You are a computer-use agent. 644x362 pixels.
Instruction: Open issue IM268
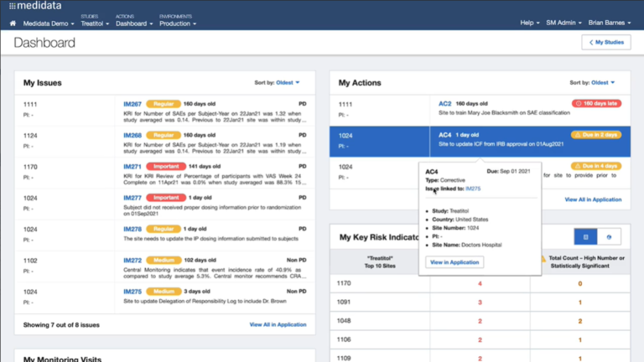132,136
